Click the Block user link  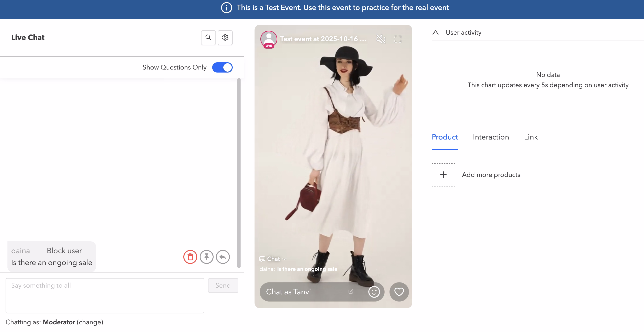[x=64, y=251]
